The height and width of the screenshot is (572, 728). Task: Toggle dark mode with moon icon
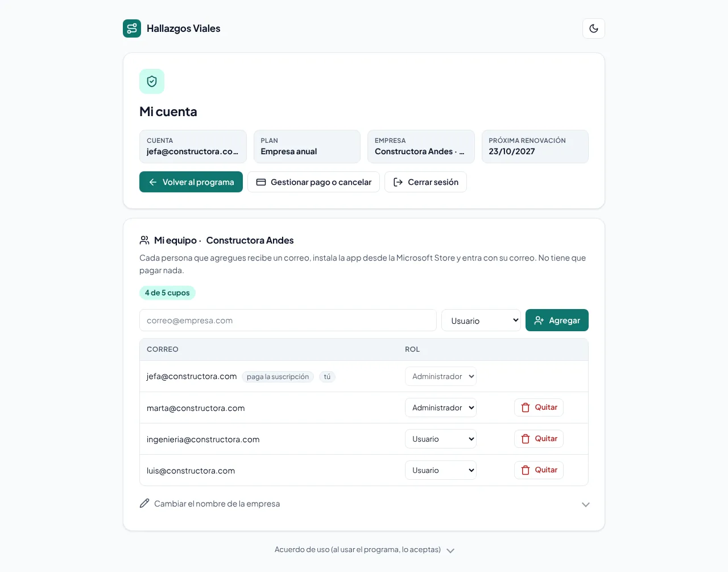click(x=594, y=28)
